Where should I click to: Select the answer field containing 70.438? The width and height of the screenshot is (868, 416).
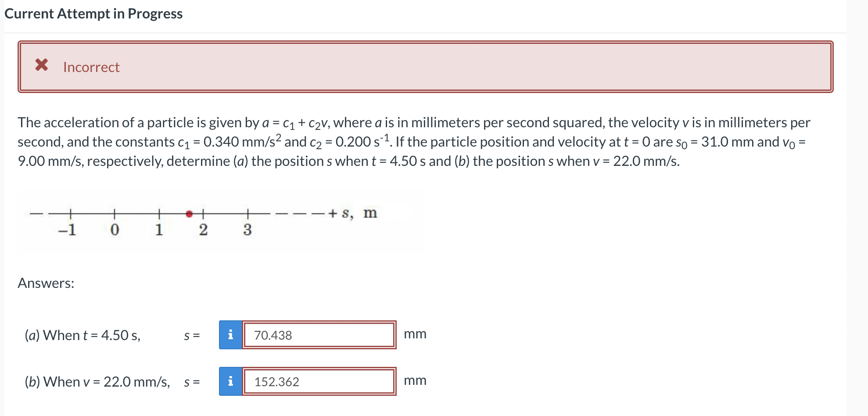[x=319, y=335]
